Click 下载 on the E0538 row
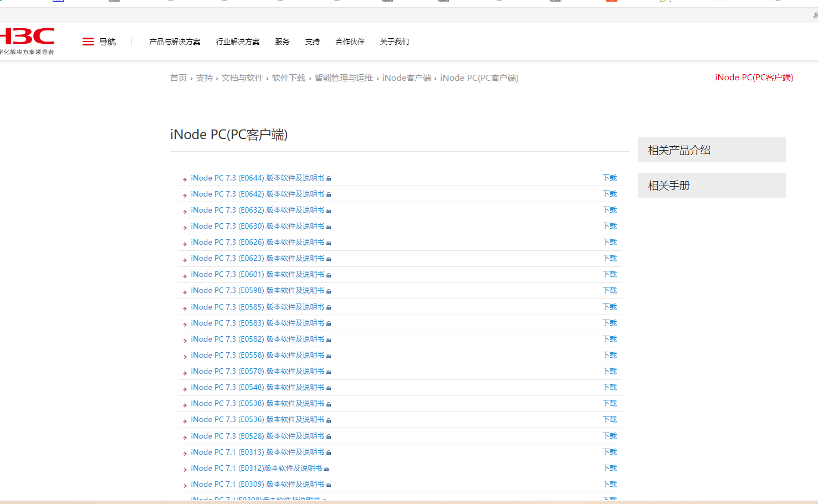 click(x=610, y=403)
